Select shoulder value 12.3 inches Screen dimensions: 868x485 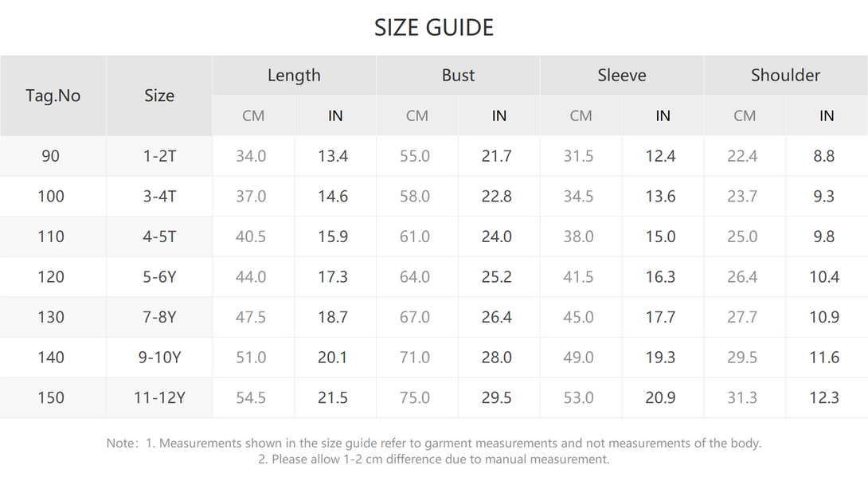click(824, 397)
